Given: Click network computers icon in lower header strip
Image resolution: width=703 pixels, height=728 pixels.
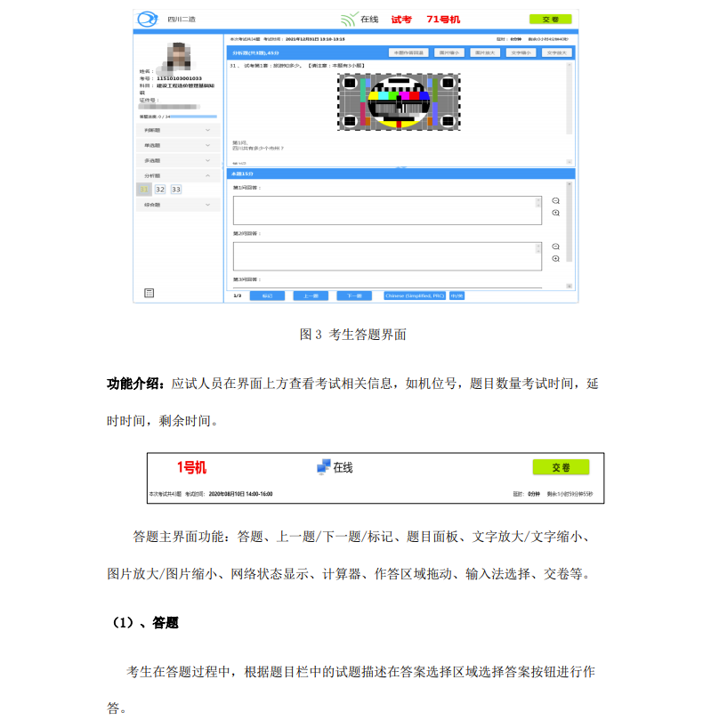Looking at the screenshot, I should (323, 466).
